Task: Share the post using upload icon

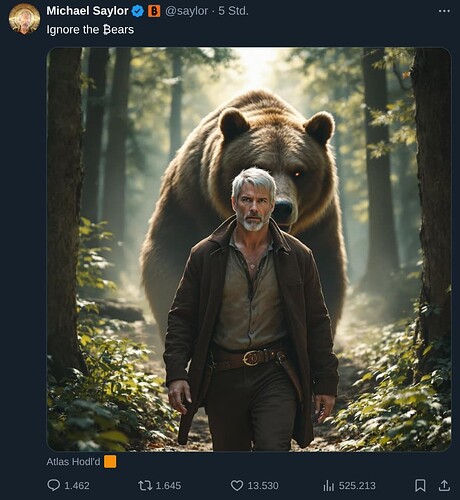Action: [x=444, y=485]
